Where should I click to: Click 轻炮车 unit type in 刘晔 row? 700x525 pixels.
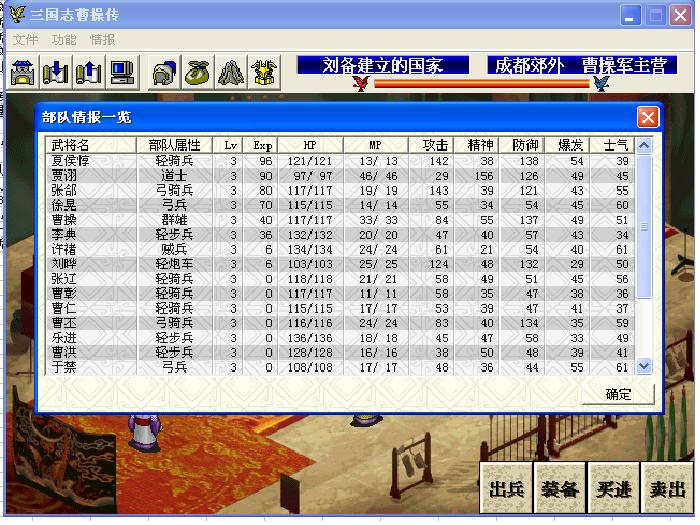(174, 264)
